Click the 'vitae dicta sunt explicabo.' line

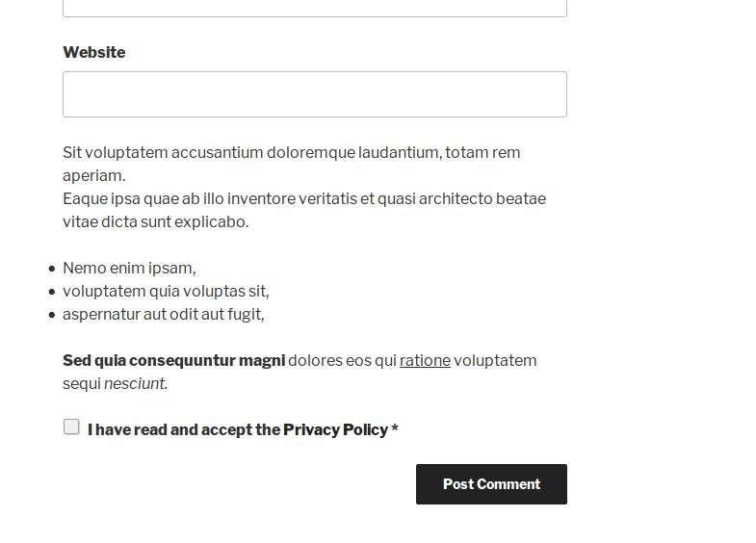155,222
